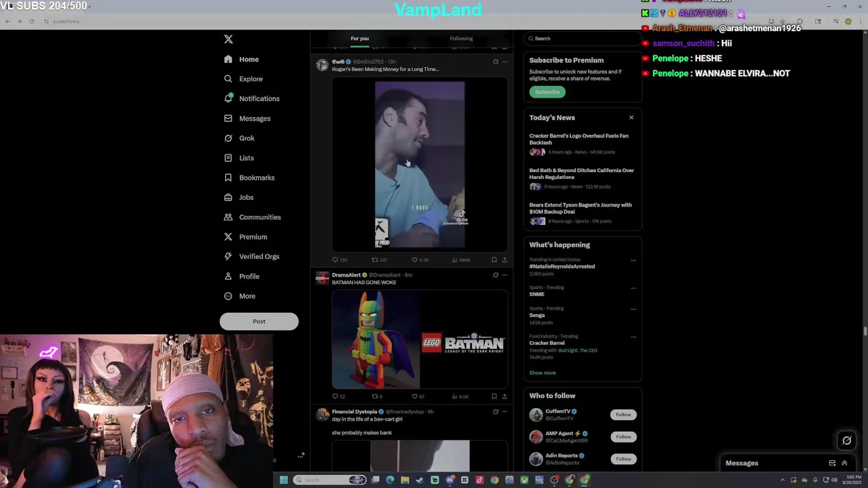Open more options on DramaAlert's post

click(x=505, y=275)
